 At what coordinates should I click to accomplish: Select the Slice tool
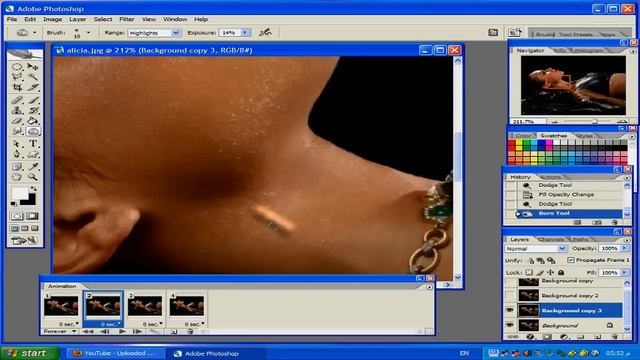pos(33,87)
